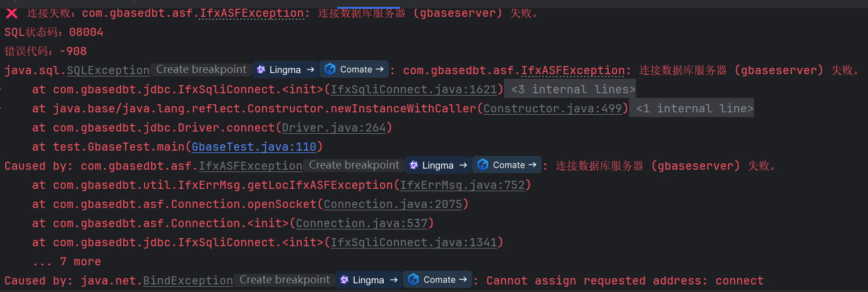Go to IfxSqliConnect.java:1341
This screenshot has height=292, width=868.
click(414, 242)
